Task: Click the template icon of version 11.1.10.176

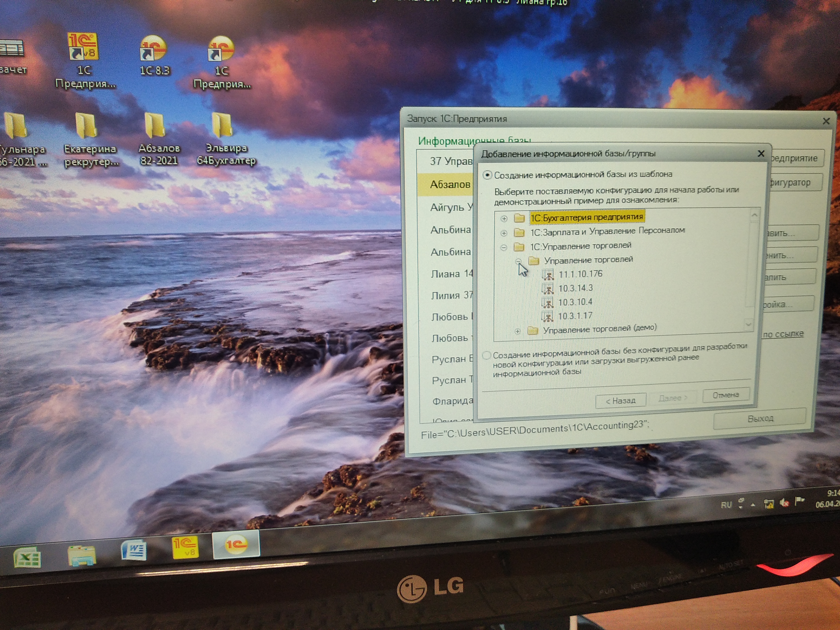Action: click(x=547, y=274)
